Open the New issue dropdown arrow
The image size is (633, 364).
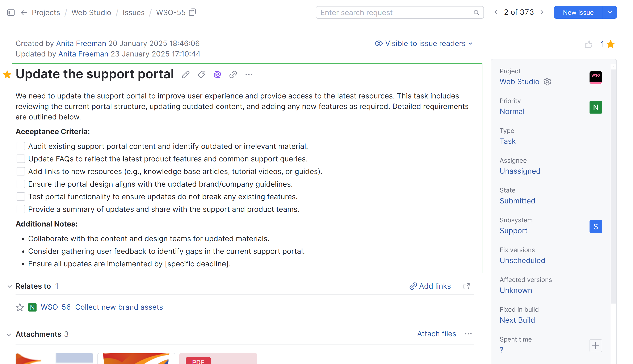point(610,12)
